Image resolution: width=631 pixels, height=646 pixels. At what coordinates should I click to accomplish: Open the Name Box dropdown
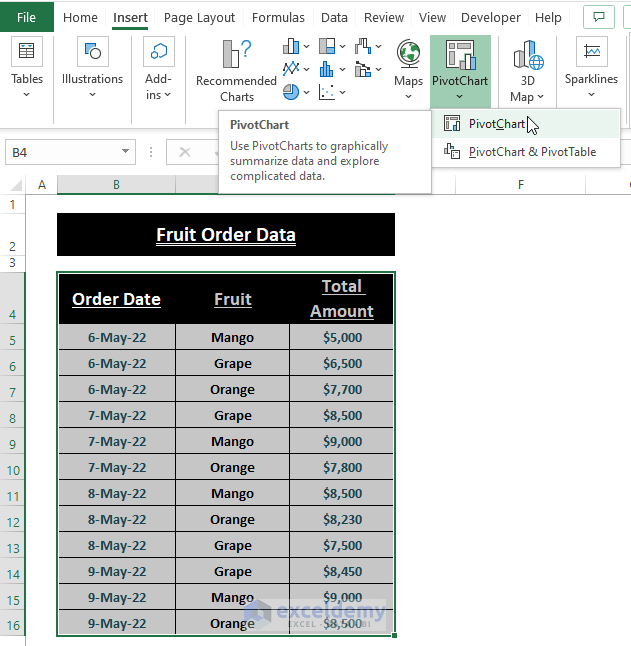[125, 151]
